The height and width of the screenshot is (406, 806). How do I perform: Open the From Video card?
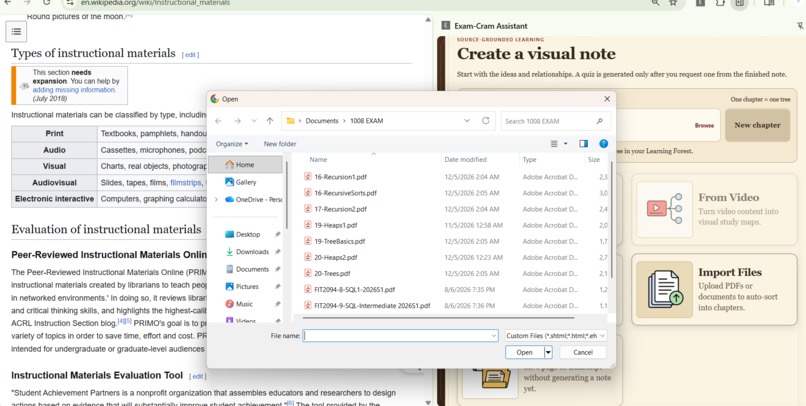(x=715, y=209)
